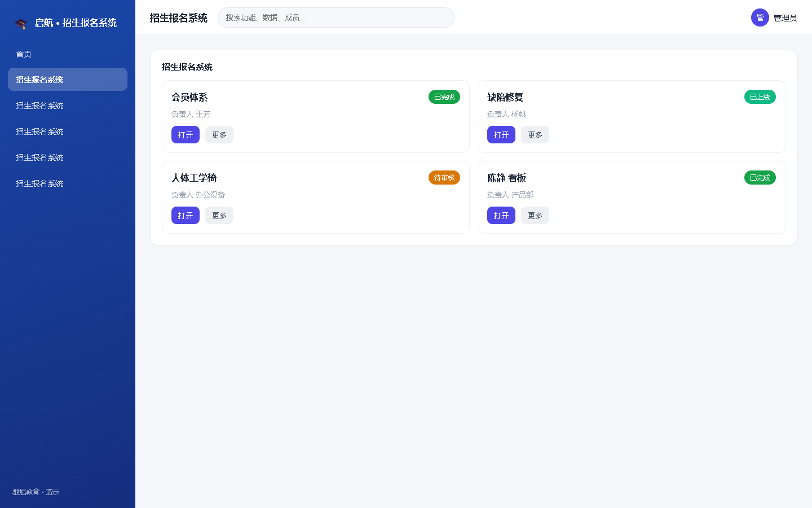Click the 管理员 user name
The image size is (812, 508).
pyautogui.click(x=785, y=18)
